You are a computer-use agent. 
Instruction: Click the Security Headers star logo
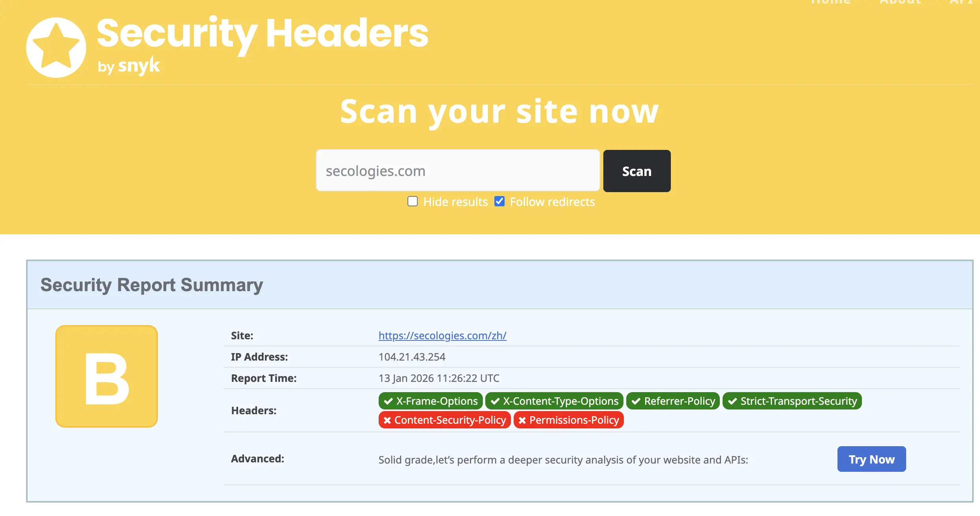(56, 47)
